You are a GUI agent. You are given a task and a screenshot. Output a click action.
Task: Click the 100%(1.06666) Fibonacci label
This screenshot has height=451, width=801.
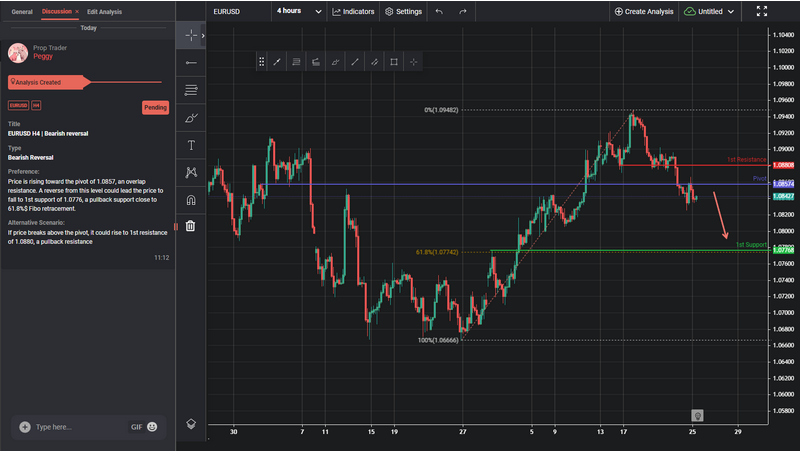coord(438,340)
